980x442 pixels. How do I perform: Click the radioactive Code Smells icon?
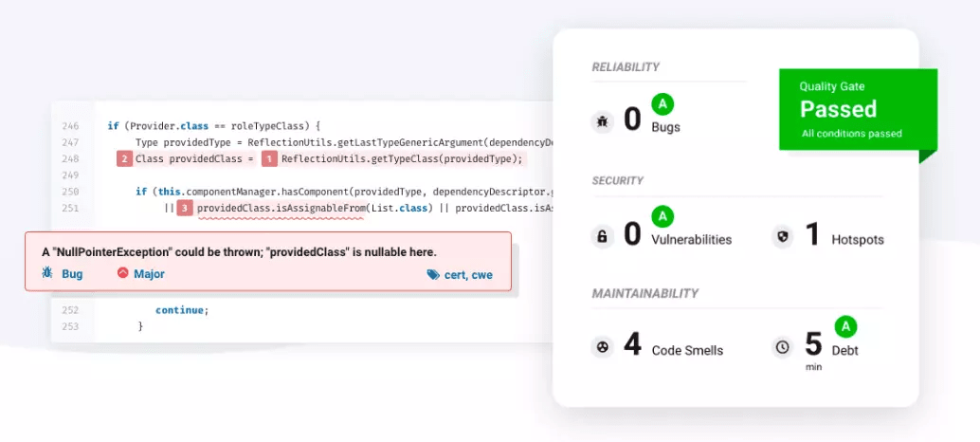(603, 347)
